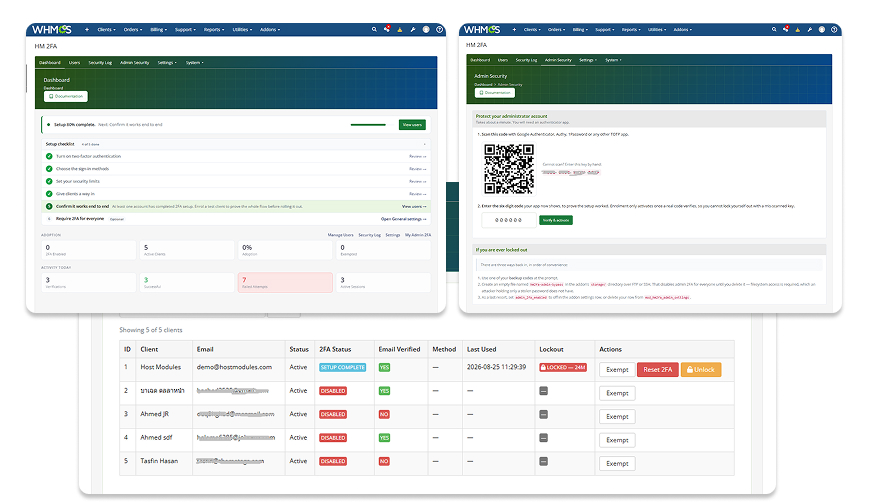Click step 5 badge for Confirm it works end to end
Image resolution: width=892 pixels, height=502 pixels.
point(49,207)
